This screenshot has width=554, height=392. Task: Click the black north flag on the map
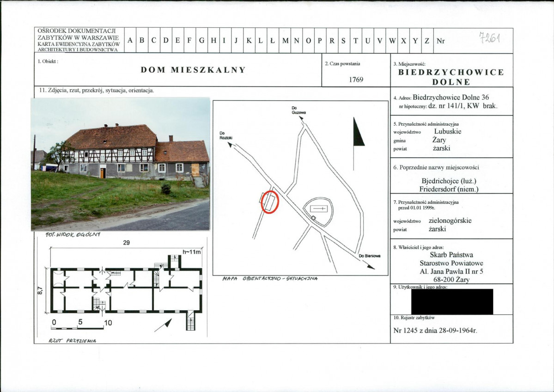pyautogui.click(x=358, y=135)
